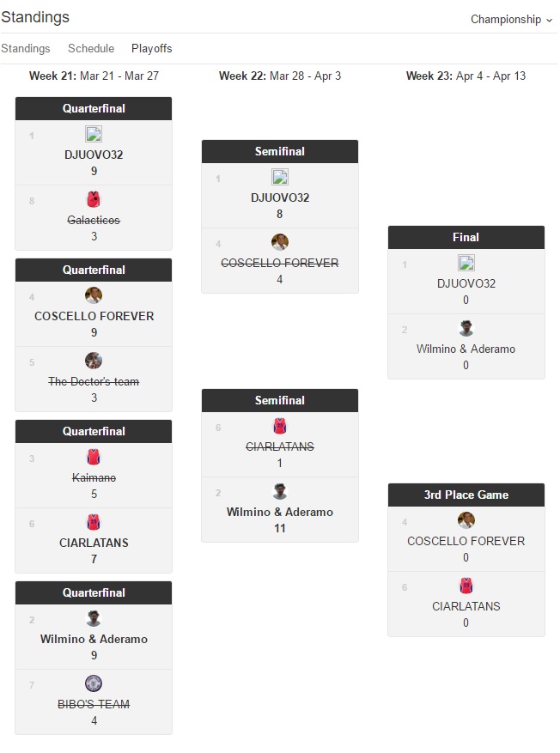Click BIBO'S TEAM round logo
Screen dimensions: 560x753
(94, 683)
